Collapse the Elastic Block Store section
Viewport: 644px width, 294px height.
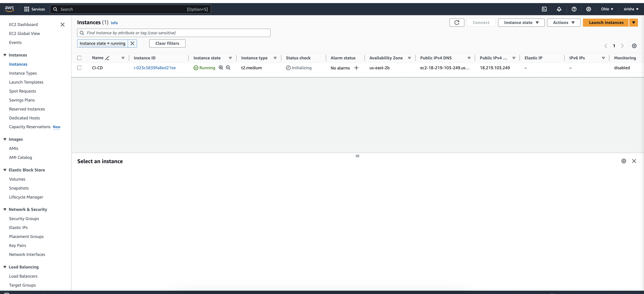point(5,170)
